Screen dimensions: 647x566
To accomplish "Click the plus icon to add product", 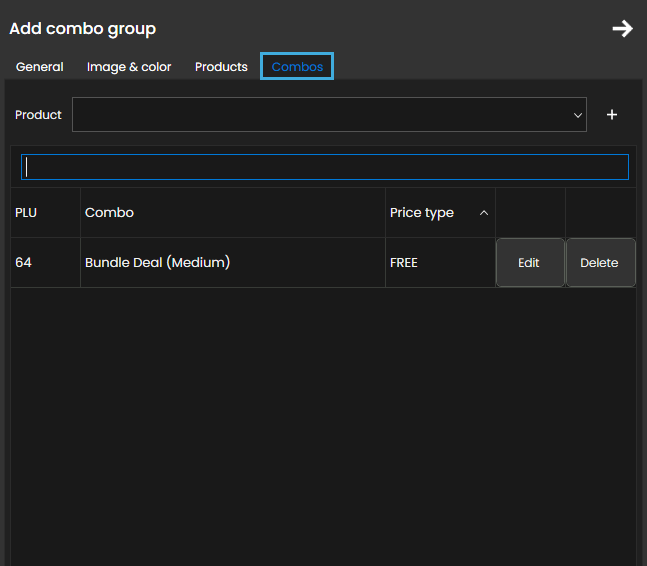I will click(x=612, y=115).
